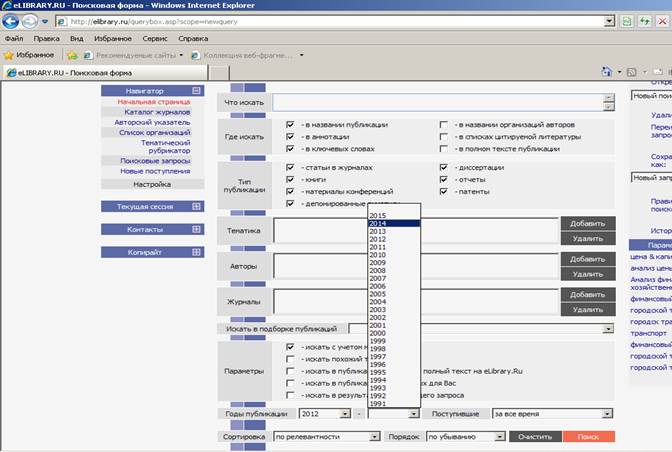Image resolution: width=672 pixels, height=452 pixels.
Task: Click the orange Поиск button
Action: click(x=588, y=437)
